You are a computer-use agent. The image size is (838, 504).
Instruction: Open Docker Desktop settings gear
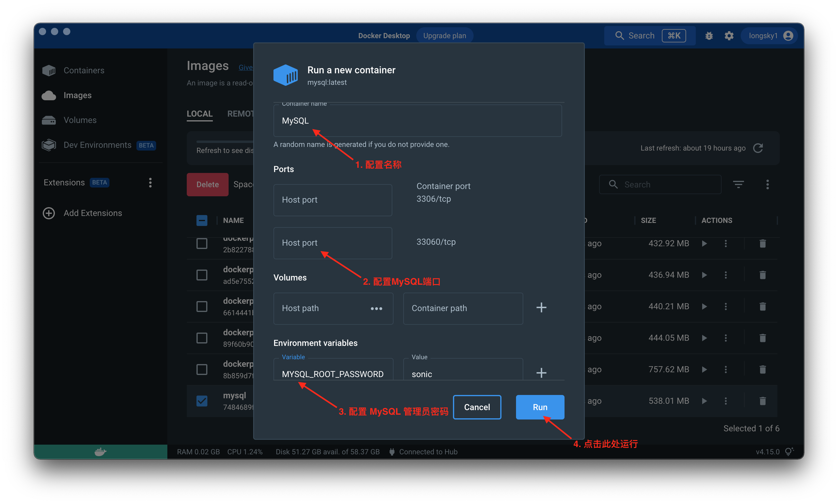(729, 36)
